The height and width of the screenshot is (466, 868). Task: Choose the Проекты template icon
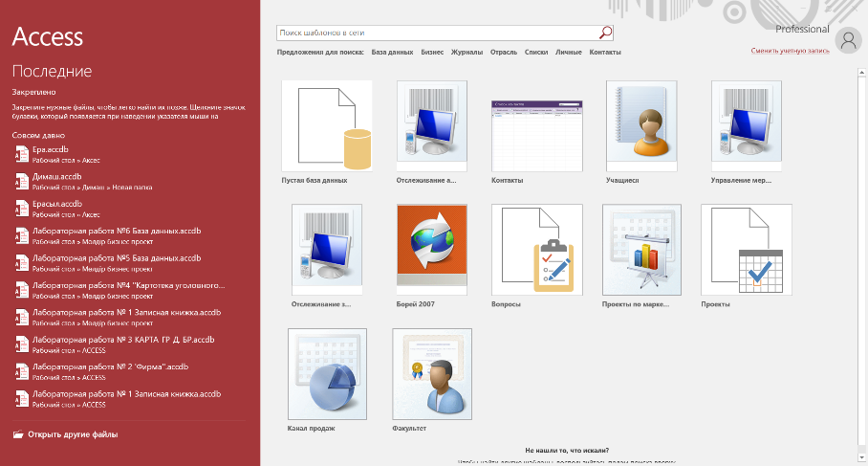pos(747,250)
